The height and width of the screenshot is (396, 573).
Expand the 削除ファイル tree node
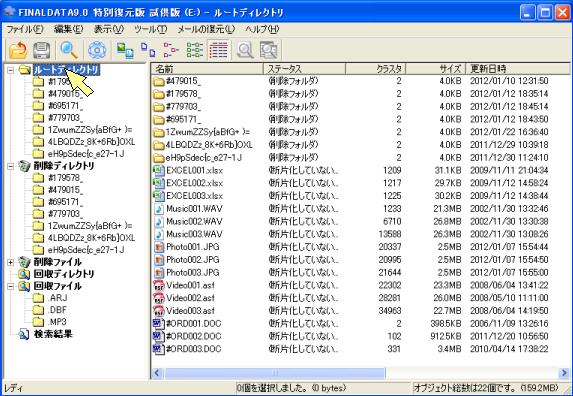[11, 262]
